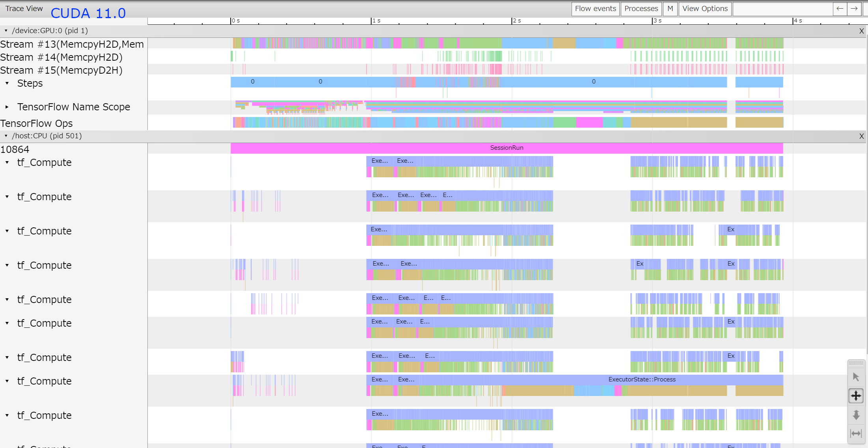
Task: Open the CUDA 11.0 link
Action: (88, 13)
